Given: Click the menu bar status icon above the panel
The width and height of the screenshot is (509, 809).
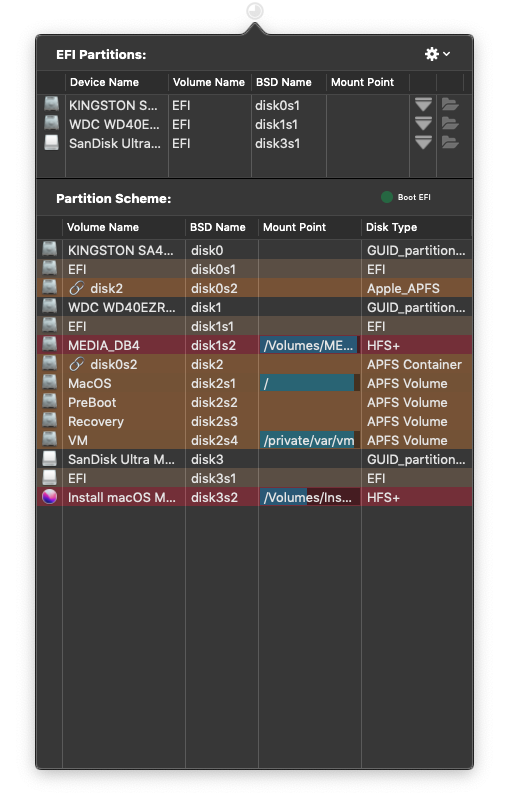Looking at the screenshot, I should click(x=255, y=11).
